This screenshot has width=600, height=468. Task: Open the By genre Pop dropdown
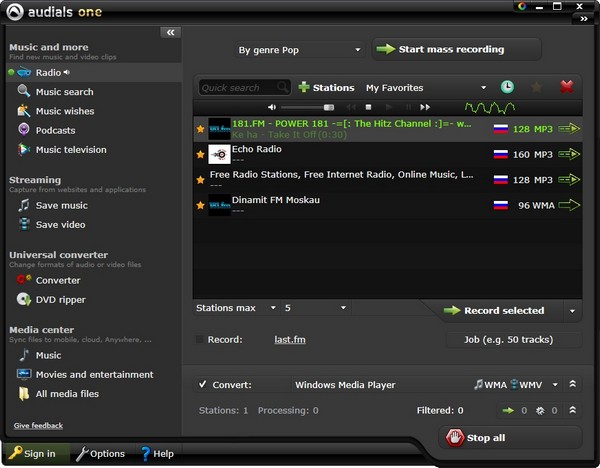299,50
